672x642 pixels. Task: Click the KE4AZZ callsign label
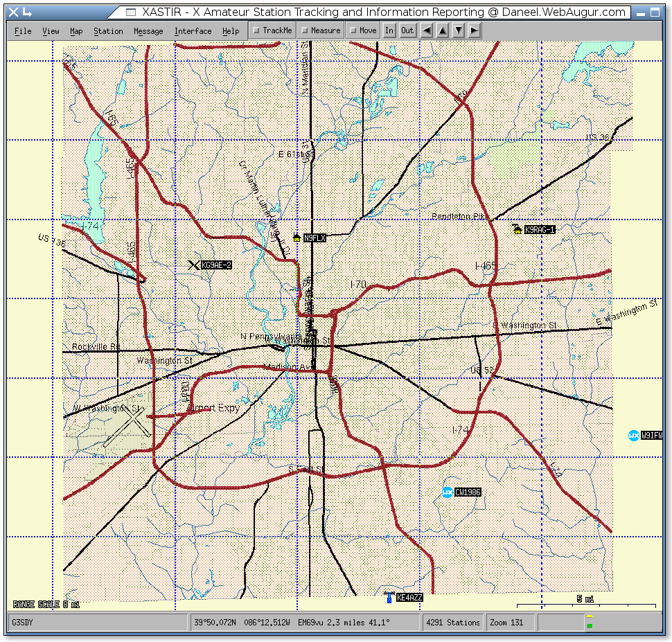(x=409, y=598)
